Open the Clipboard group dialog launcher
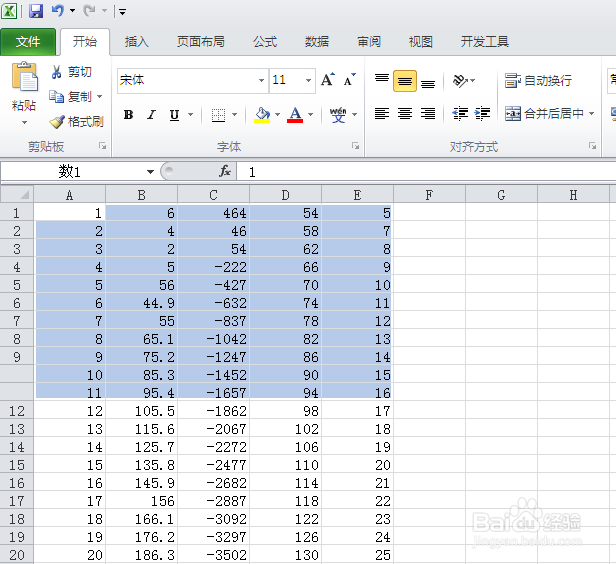616x564 pixels. click(x=103, y=146)
